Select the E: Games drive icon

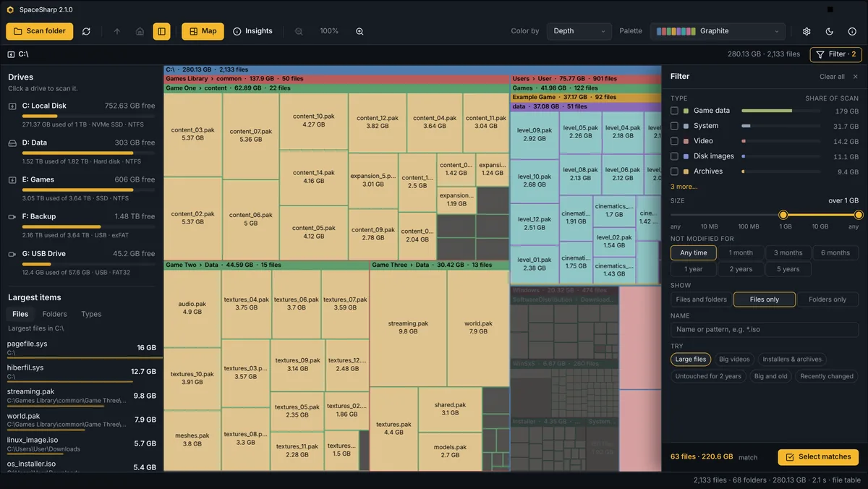click(x=12, y=179)
